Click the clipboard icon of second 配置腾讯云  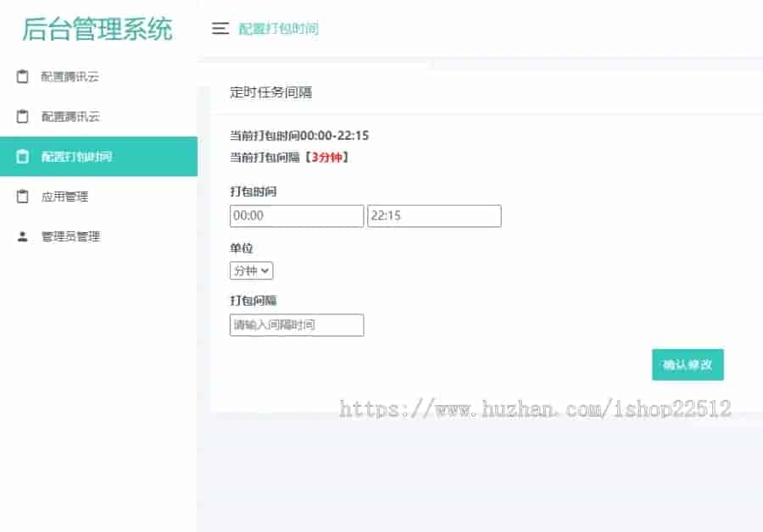pos(22,116)
